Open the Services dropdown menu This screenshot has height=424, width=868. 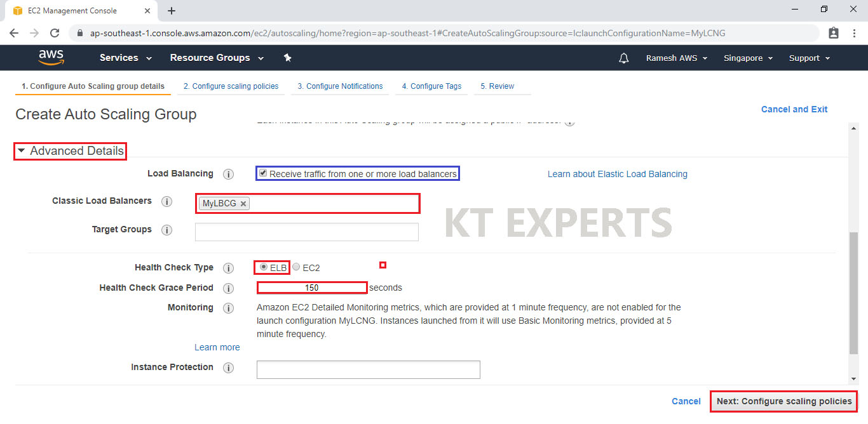(125, 58)
